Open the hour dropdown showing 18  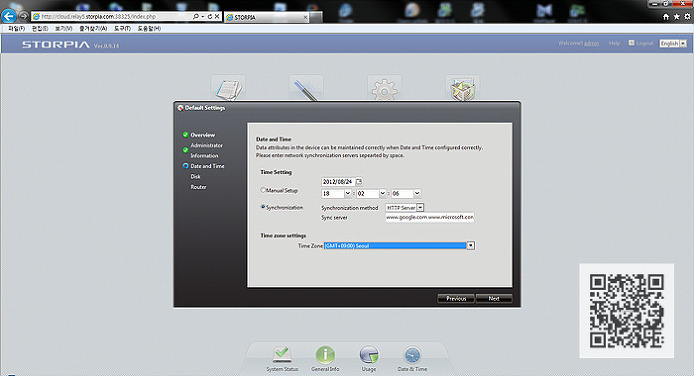[336, 193]
